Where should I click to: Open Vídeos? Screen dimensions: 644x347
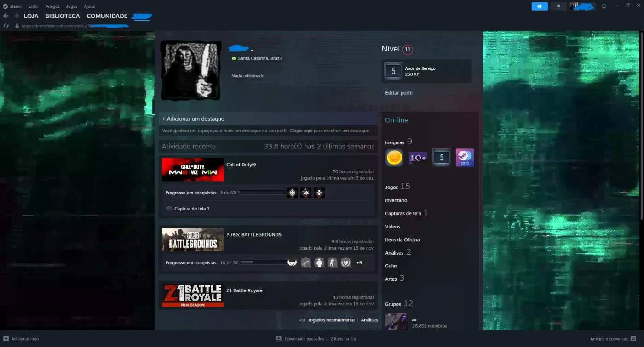pyautogui.click(x=393, y=227)
